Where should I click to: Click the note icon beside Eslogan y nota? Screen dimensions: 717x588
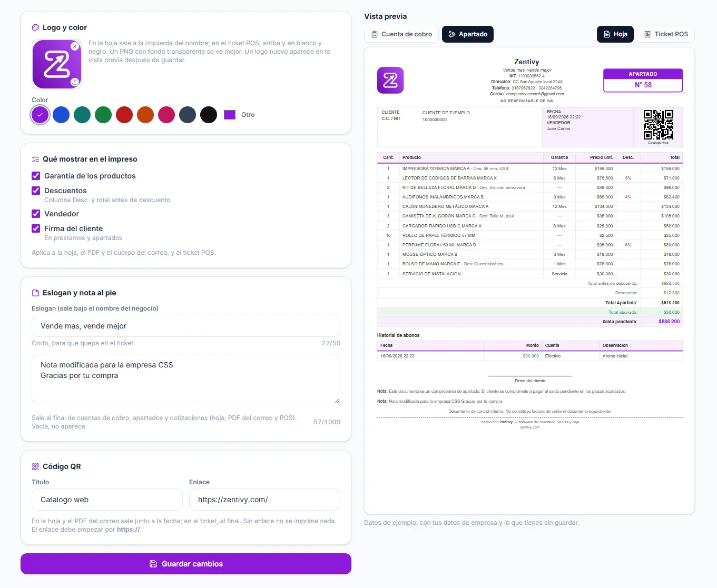pyautogui.click(x=35, y=293)
